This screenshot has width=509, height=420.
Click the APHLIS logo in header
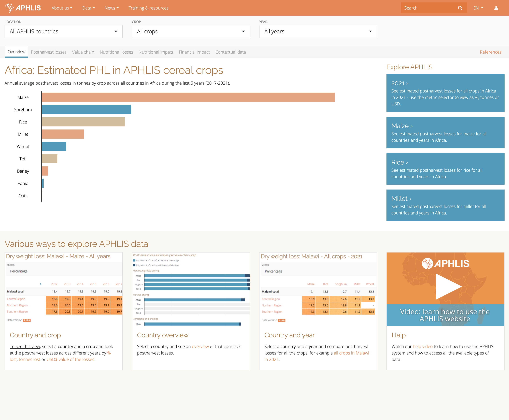pyautogui.click(x=23, y=8)
